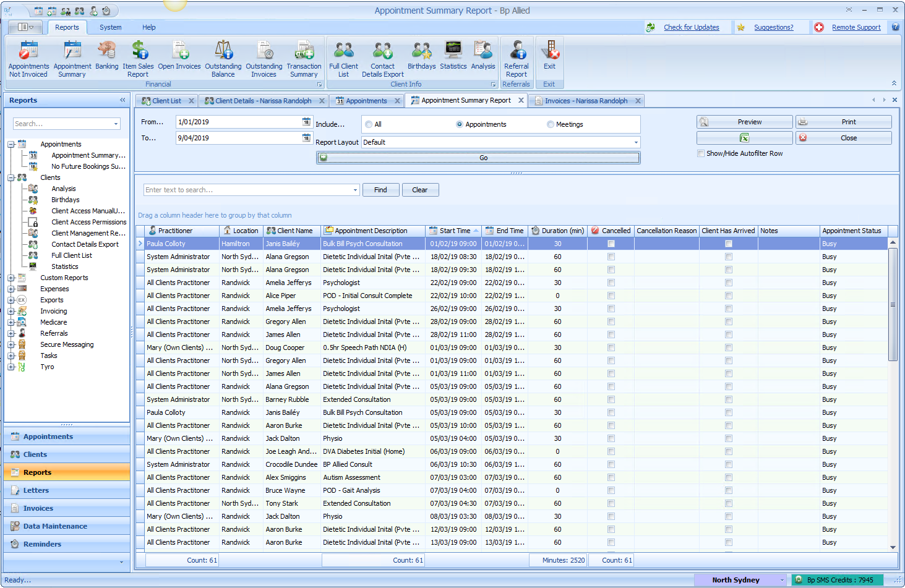Open the sidebar Search box dropdown

pos(116,124)
